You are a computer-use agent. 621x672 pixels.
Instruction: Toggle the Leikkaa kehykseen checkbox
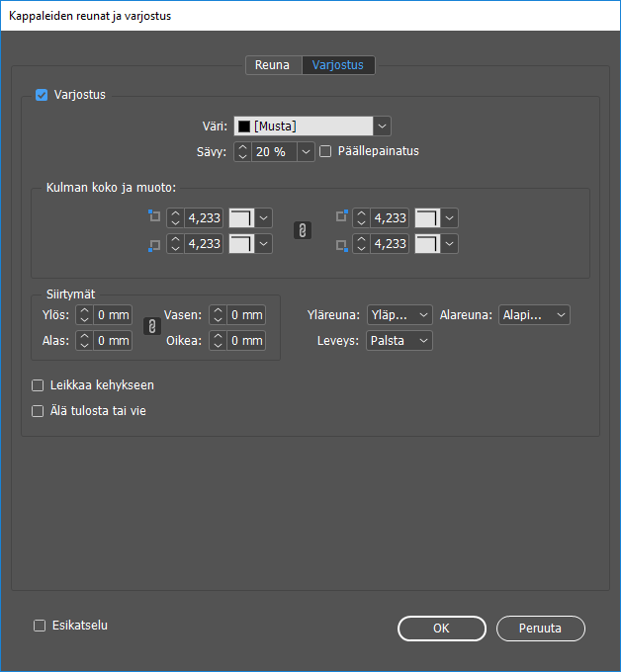coord(39,385)
